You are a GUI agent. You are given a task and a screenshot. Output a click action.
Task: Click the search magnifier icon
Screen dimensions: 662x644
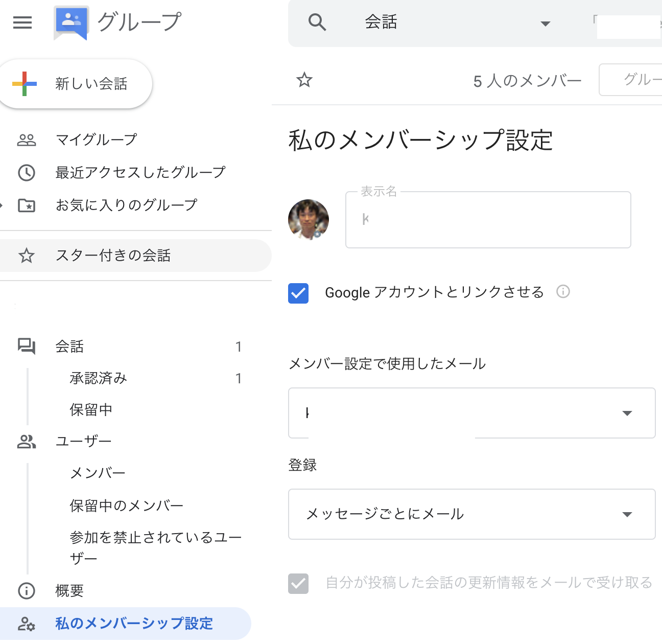(x=317, y=22)
